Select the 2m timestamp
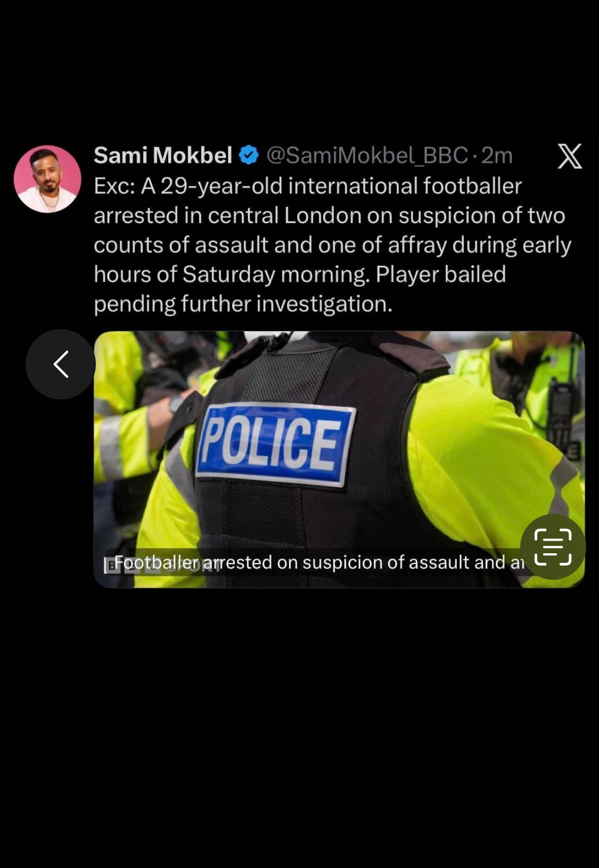Image resolution: width=599 pixels, height=868 pixels. tap(496, 155)
